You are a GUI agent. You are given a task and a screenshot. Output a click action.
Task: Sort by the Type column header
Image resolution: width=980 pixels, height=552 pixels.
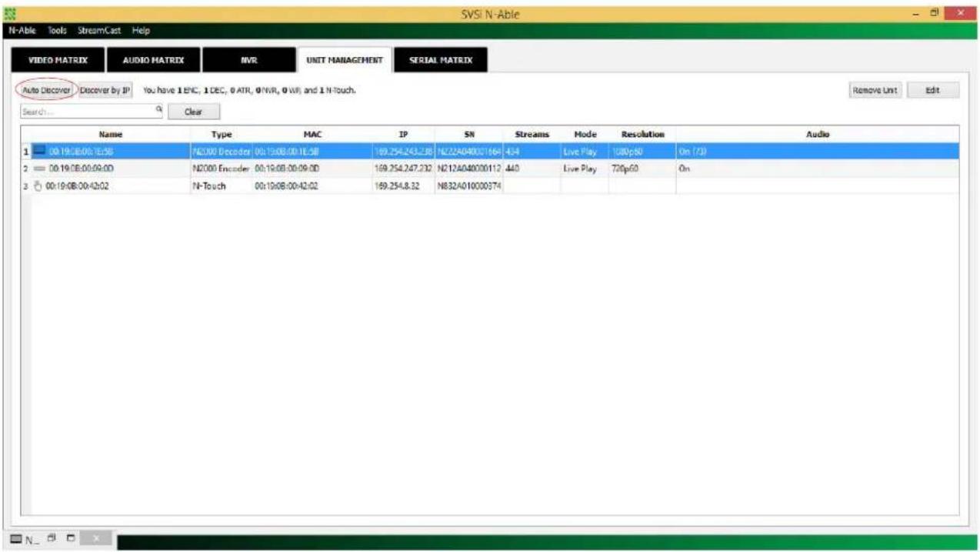pos(221,134)
